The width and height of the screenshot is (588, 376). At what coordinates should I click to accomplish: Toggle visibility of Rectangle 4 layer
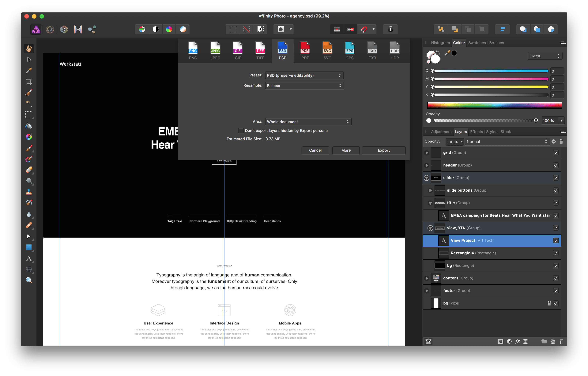click(x=556, y=253)
